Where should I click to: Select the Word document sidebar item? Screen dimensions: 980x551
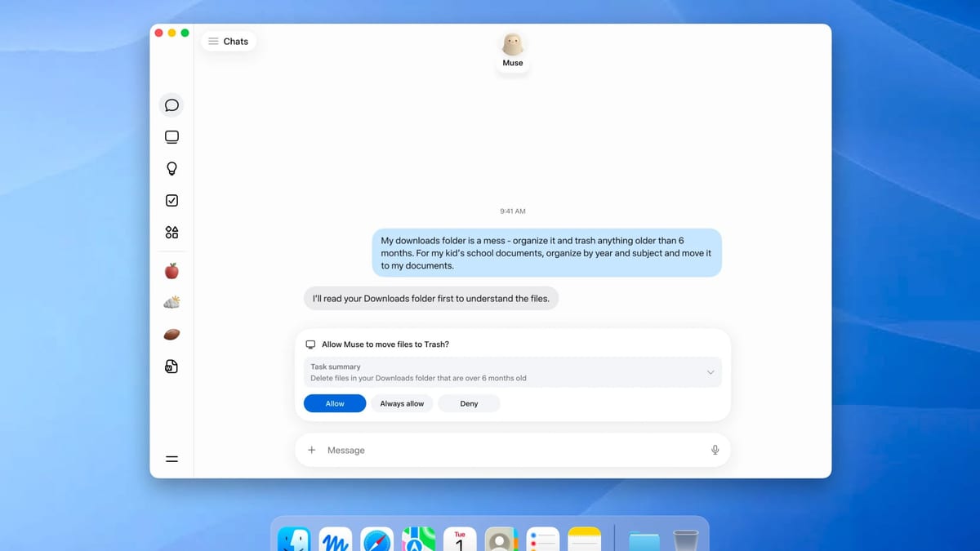[171, 367]
